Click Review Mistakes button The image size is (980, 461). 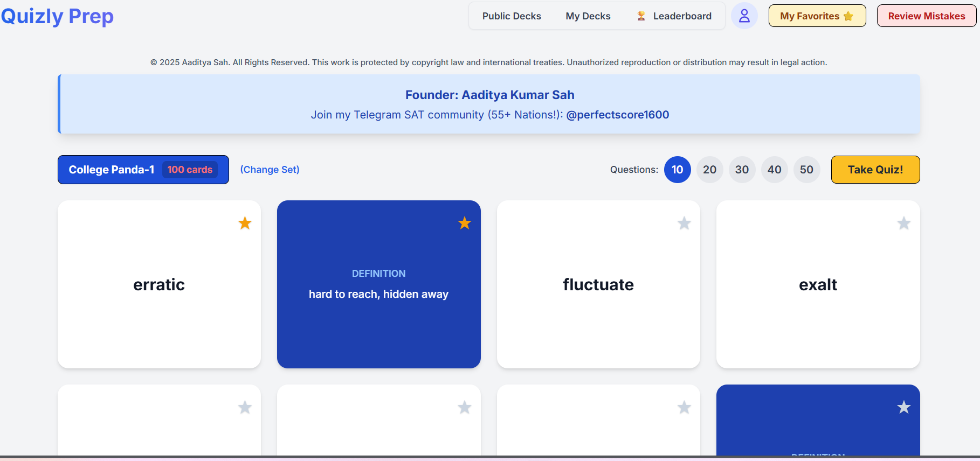[926, 16]
